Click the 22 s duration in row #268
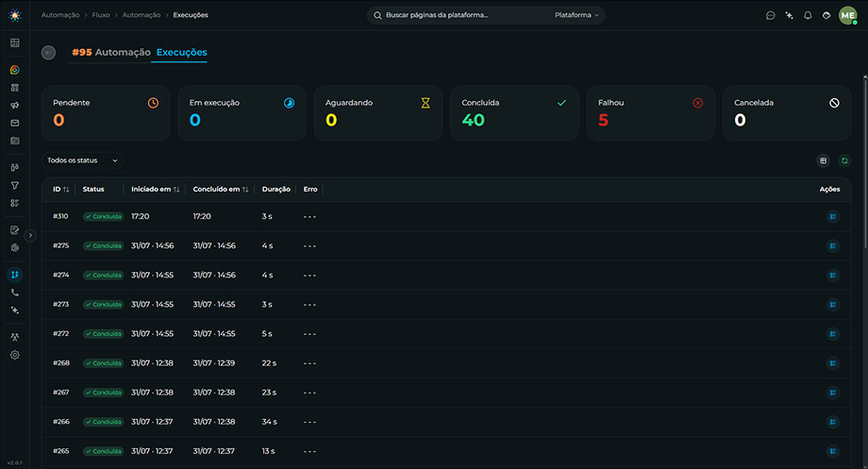The height and width of the screenshot is (469, 868). pyautogui.click(x=269, y=363)
